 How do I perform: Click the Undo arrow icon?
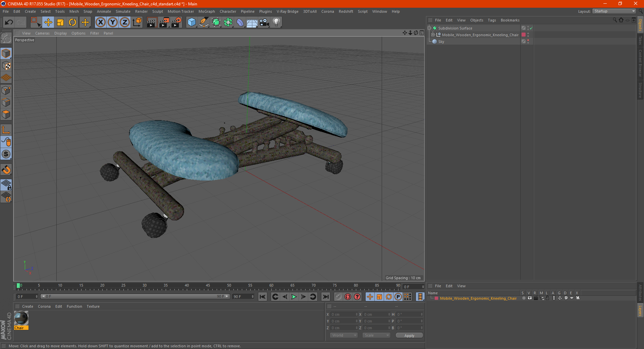point(9,22)
